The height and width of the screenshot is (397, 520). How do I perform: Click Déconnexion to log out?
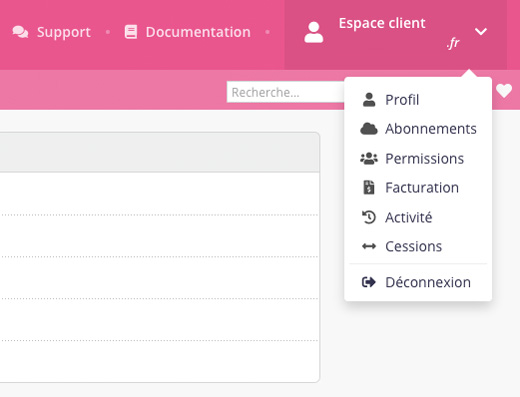(418, 282)
